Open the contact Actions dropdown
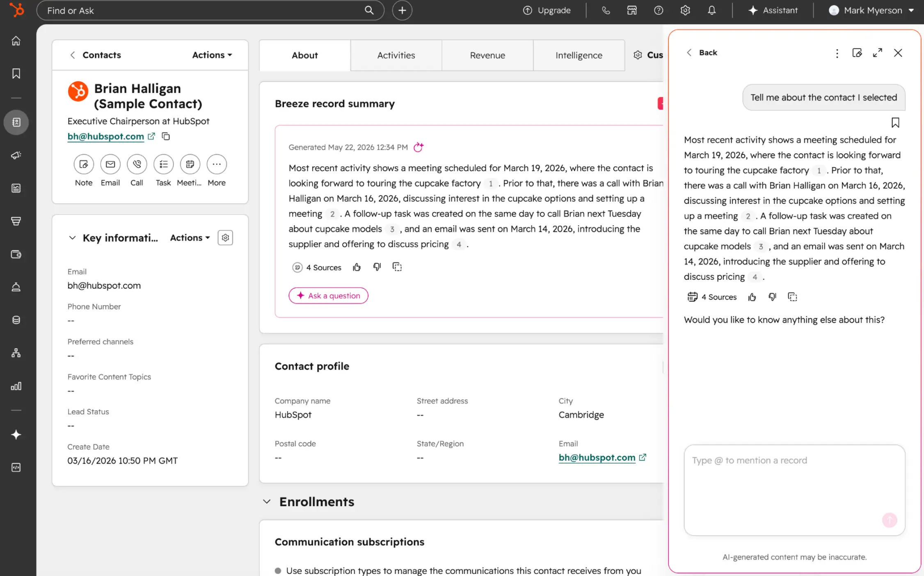The width and height of the screenshot is (924, 576). [x=212, y=55]
